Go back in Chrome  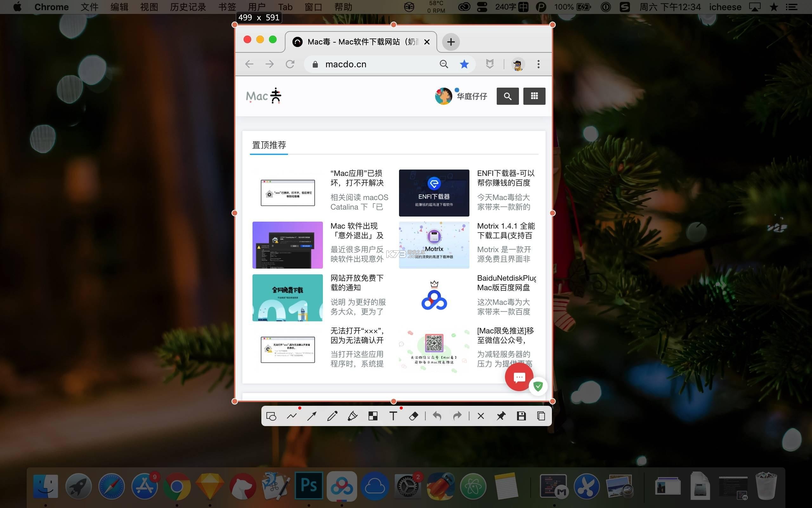pos(249,64)
